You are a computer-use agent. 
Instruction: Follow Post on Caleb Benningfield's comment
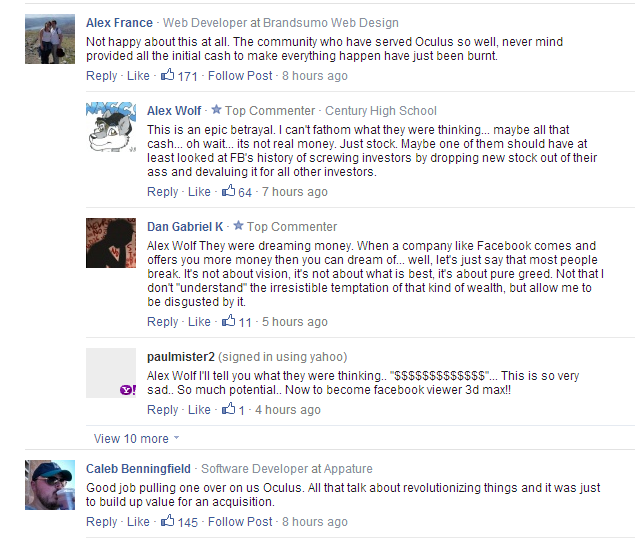pyautogui.click(x=240, y=522)
